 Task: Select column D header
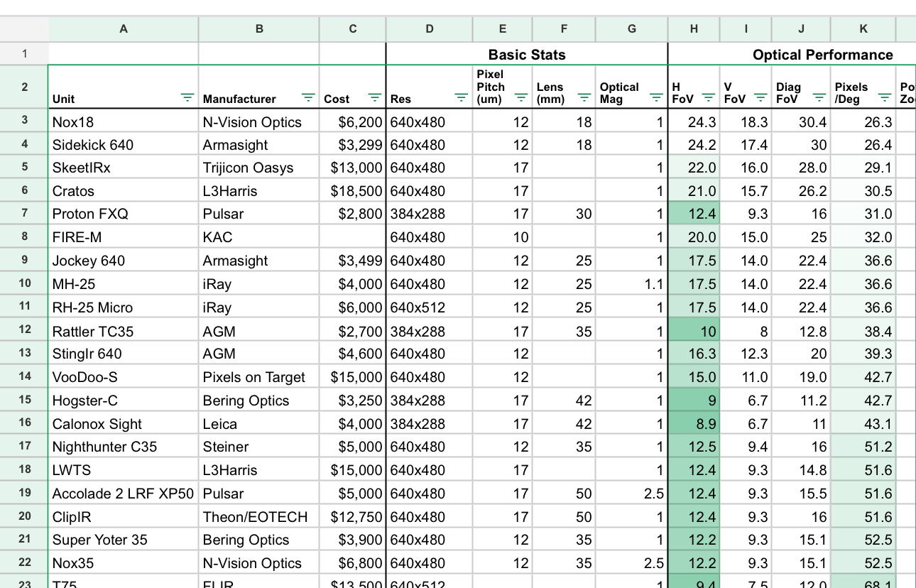[x=429, y=29]
